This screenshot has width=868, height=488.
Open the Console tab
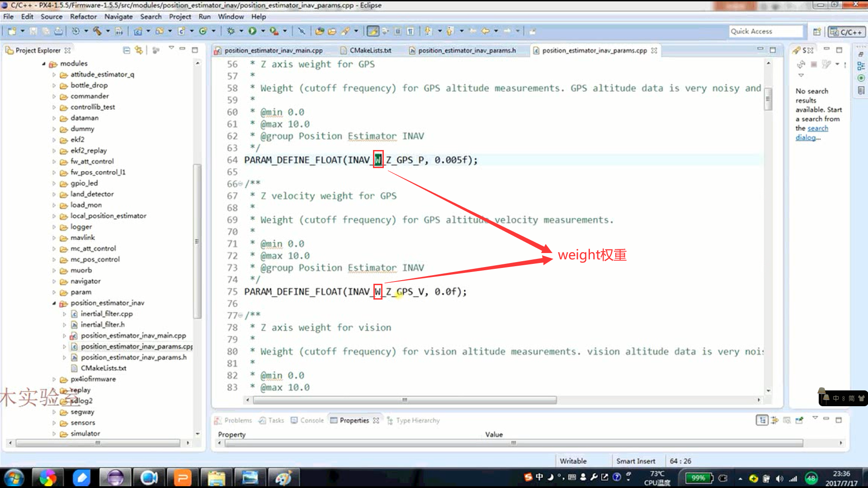coord(307,420)
